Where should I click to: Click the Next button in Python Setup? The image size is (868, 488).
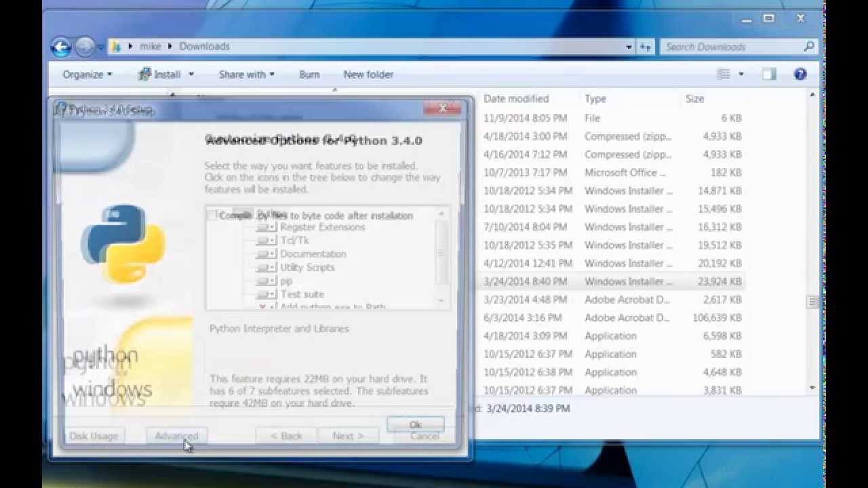(x=348, y=436)
